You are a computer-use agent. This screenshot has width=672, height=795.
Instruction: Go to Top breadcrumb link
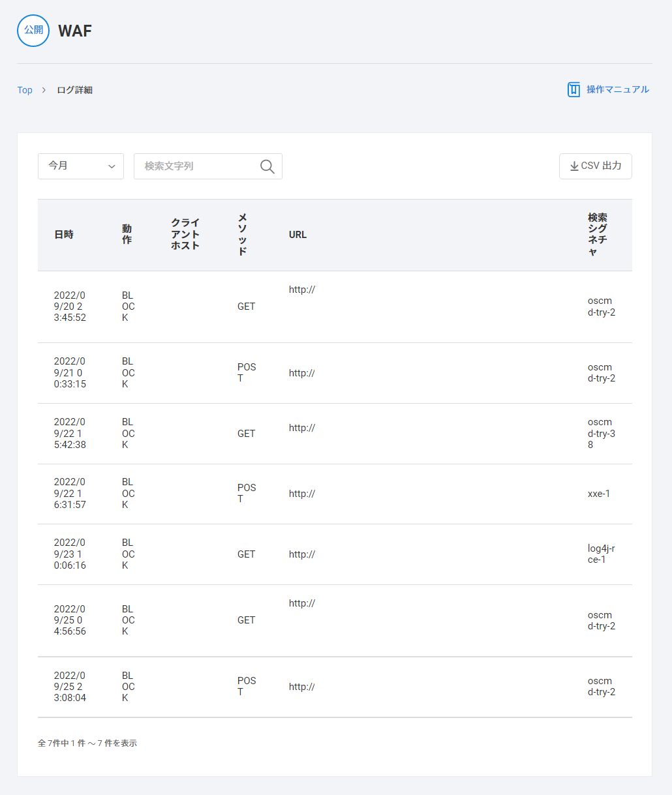coord(25,90)
